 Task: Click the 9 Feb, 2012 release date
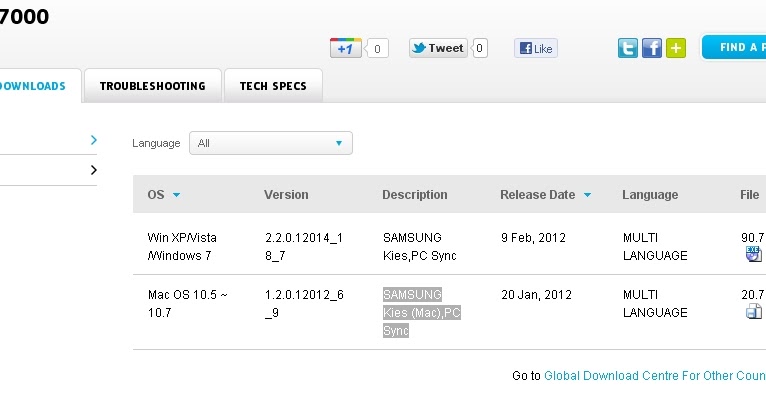click(533, 238)
